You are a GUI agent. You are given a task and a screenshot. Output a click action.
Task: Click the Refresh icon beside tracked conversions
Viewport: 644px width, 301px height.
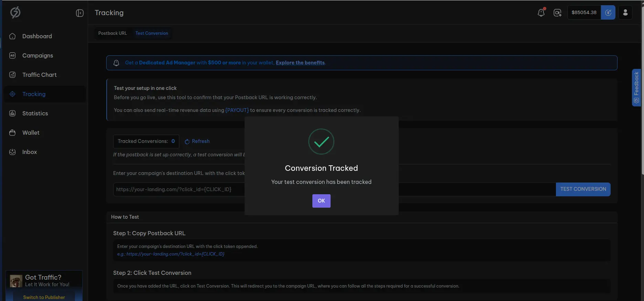187,142
